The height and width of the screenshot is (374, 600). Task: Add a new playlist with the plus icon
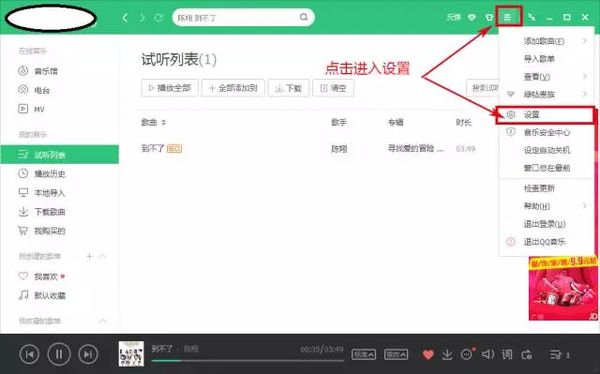click(x=89, y=256)
